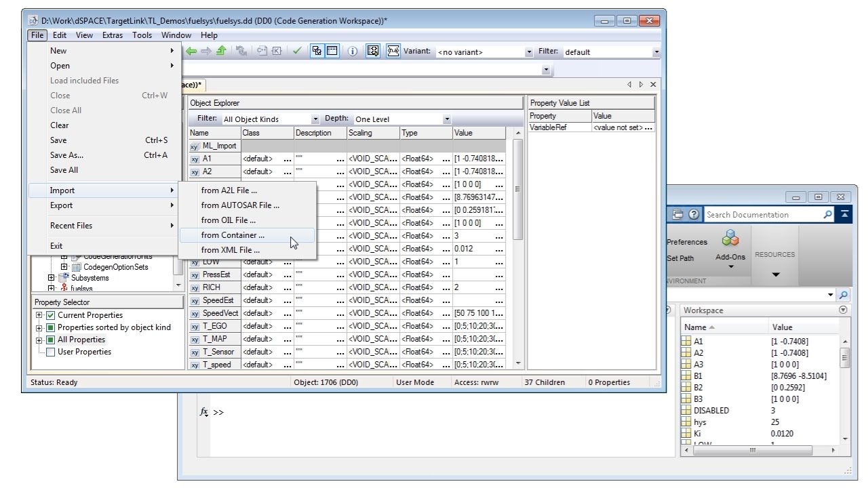The width and height of the screenshot is (868, 488).
Task: Click the Name column header in Object Explorer
Action: point(214,133)
